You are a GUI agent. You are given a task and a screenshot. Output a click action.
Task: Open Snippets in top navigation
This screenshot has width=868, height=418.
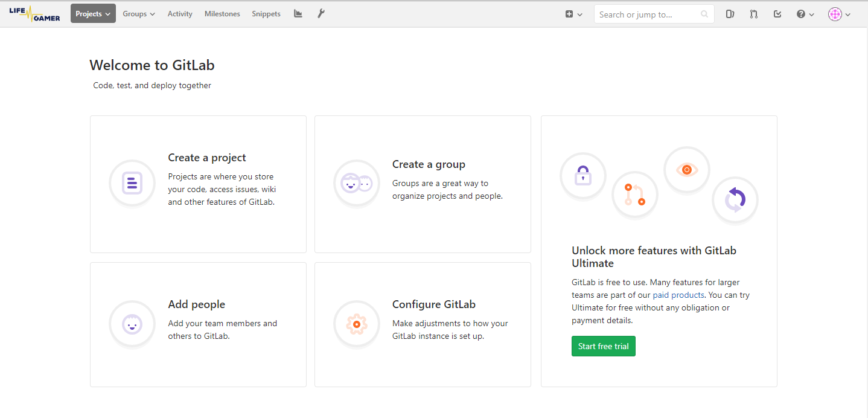tap(266, 14)
